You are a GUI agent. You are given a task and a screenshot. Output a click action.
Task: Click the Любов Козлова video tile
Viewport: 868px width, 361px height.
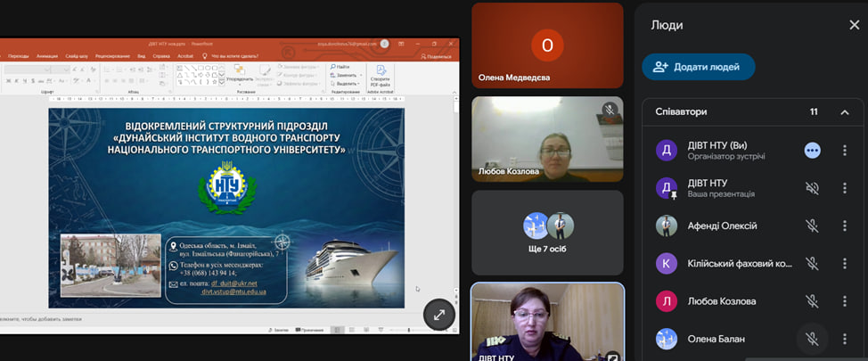point(547,139)
